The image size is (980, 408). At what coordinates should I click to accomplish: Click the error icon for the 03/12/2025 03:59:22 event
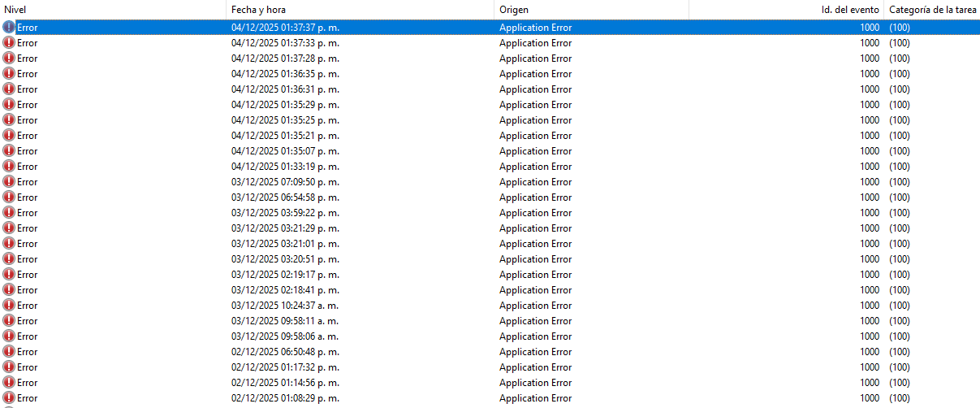click(9, 213)
